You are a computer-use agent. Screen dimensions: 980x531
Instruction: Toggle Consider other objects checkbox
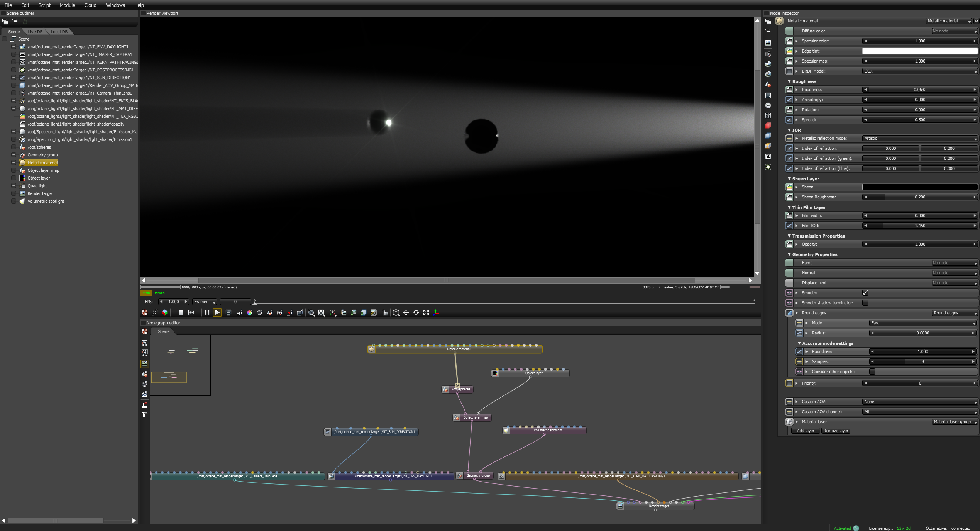[872, 372]
